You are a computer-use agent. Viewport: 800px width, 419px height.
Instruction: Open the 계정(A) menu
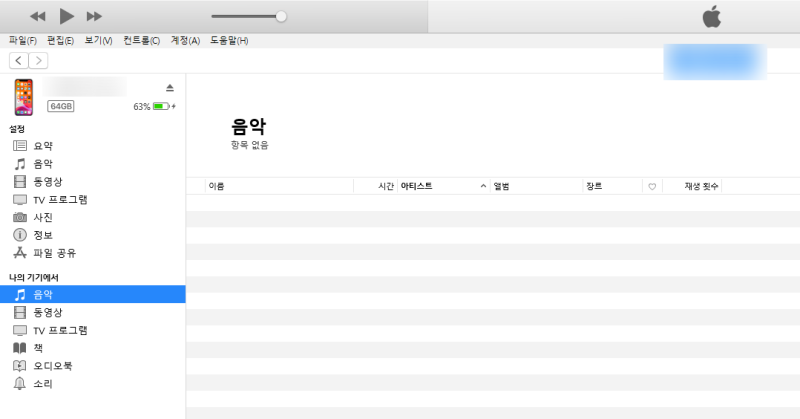click(185, 40)
